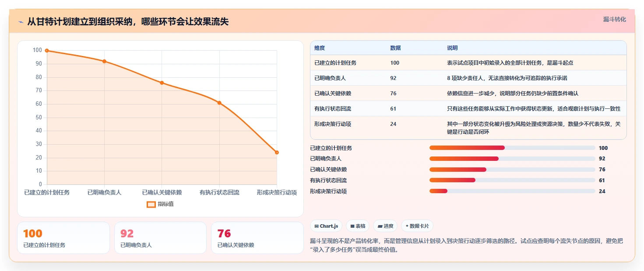Click the footer note starting 漏斗呈现的不是
The width and height of the screenshot is (644, 271).
[466, 246]
